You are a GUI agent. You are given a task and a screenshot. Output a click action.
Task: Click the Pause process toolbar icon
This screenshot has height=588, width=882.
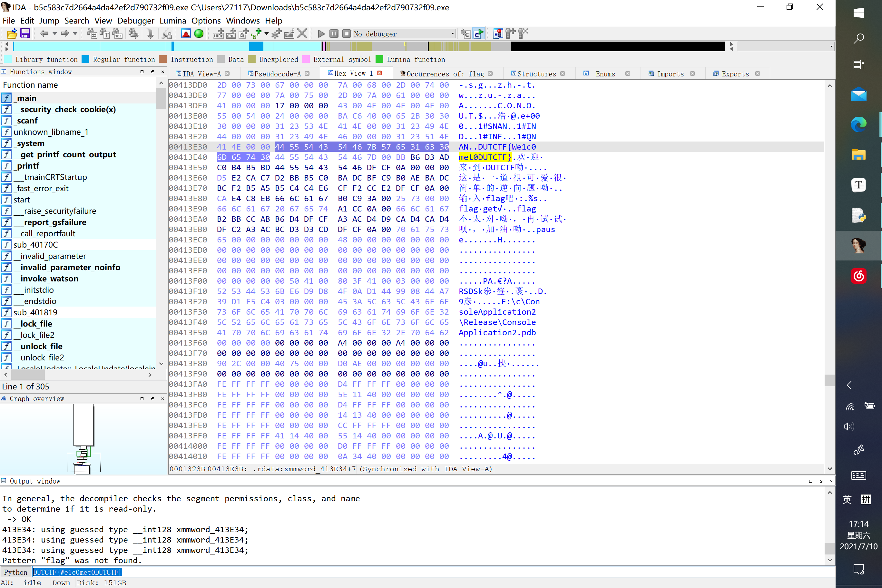(334, 34)
